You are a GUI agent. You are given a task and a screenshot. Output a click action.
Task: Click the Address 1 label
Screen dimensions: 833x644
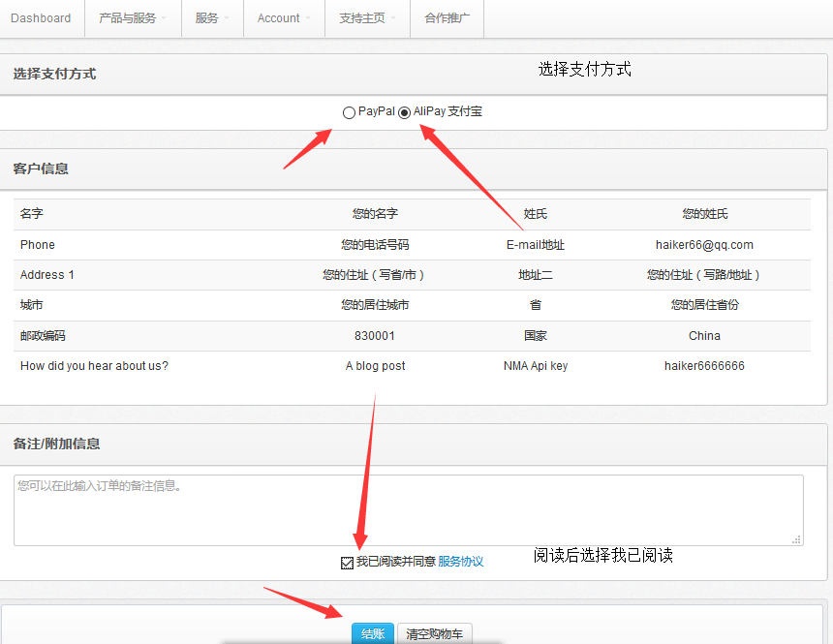46,275
